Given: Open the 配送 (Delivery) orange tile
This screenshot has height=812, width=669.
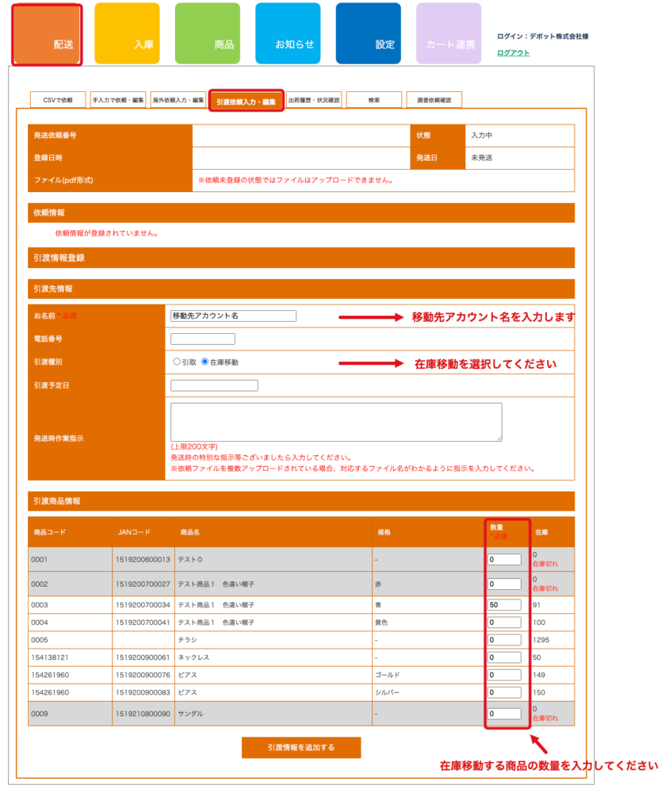Looking at the screenshot, I should coord(47,34).
